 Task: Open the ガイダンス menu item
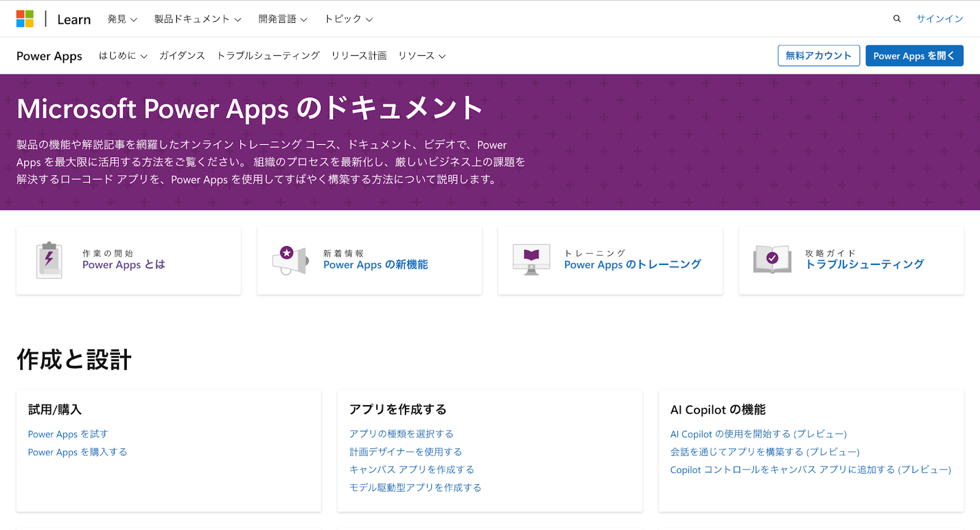tap(182, 56)
